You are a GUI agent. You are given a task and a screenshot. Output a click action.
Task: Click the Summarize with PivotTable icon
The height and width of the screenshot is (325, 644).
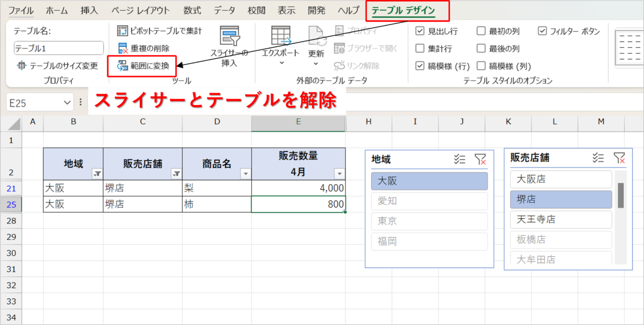click(x=123, y=31)
